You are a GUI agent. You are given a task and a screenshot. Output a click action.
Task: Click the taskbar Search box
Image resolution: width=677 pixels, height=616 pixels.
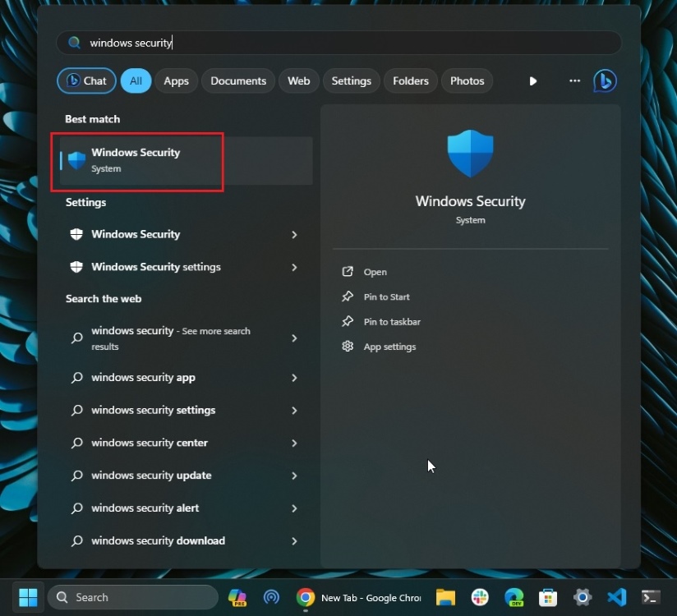pyautogui.click(x=133, y=597)
